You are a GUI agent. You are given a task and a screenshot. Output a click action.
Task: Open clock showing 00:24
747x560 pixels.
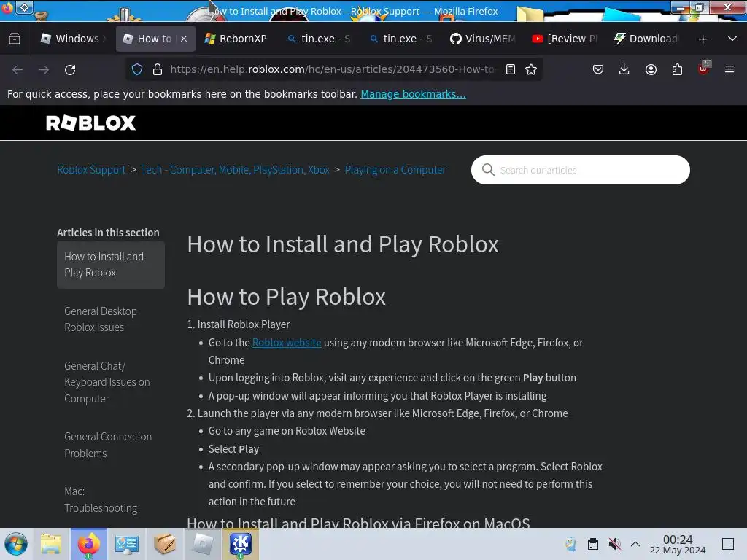(678, 544)
